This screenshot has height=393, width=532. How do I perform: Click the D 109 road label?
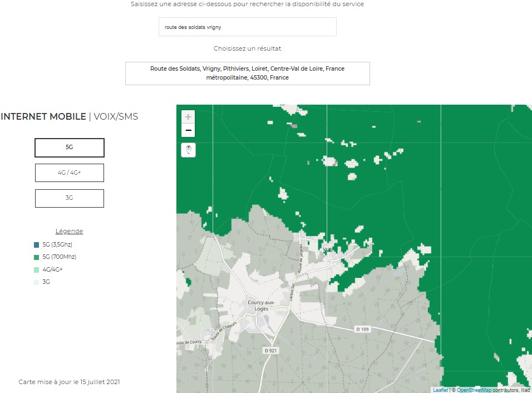(x=361, y=329)
